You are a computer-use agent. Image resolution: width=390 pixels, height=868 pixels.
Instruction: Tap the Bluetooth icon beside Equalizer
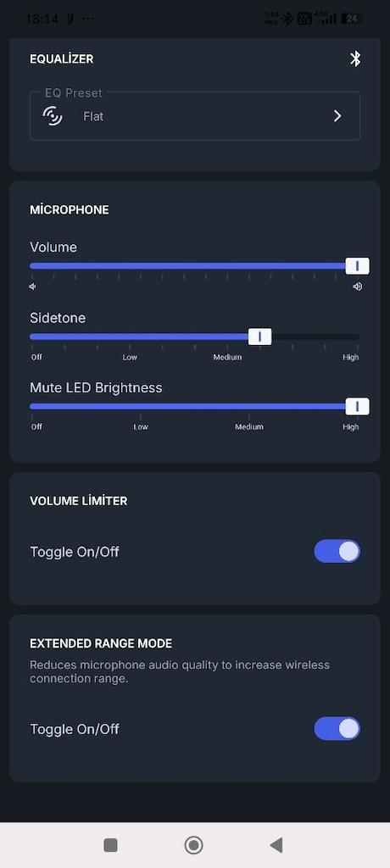tap(355, 58)
